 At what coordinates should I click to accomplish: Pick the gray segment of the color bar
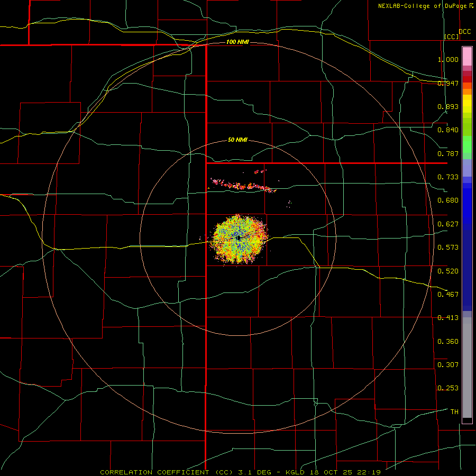pyautogui.click(x=467, y=368)
